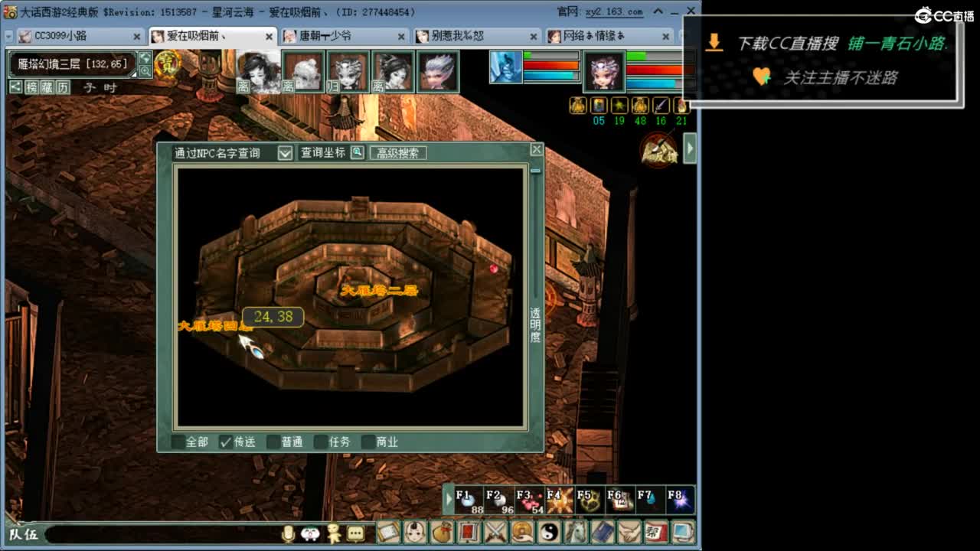Open the 通过NPC名字查询 dropdown arrow
Screen dimensions: 980x551
(x=285, y=153)
